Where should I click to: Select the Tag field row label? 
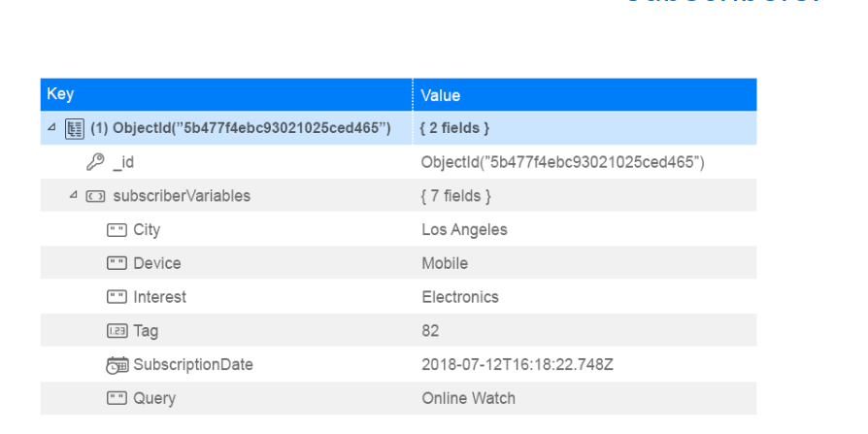click(x=145, y=331)
